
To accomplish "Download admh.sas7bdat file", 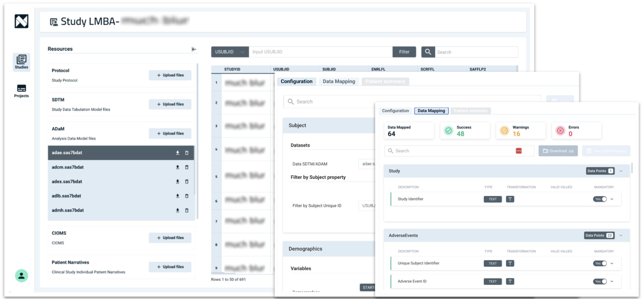I will coord(178,211).
